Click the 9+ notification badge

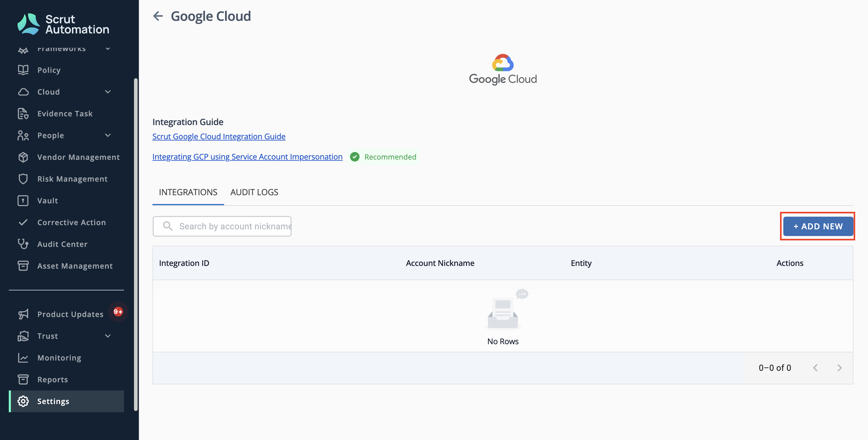coord(118,312)
